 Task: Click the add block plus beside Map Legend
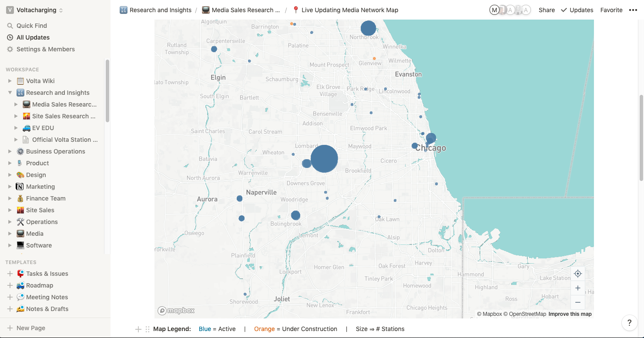click(138, 329)
